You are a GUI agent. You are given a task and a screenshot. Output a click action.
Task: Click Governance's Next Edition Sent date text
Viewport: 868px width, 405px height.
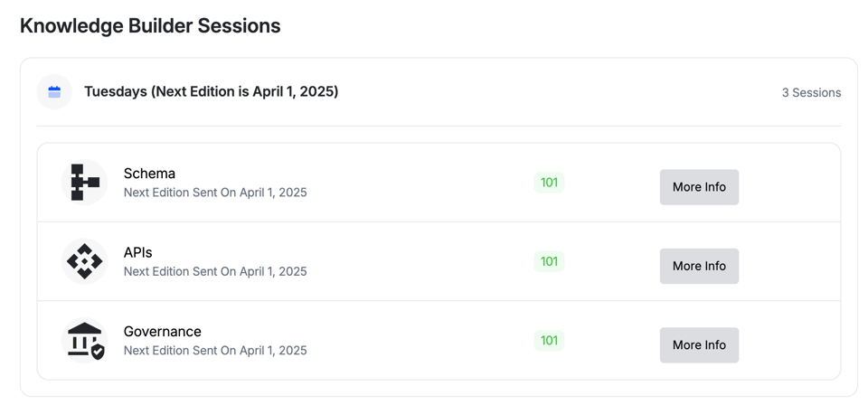[215, 351]
